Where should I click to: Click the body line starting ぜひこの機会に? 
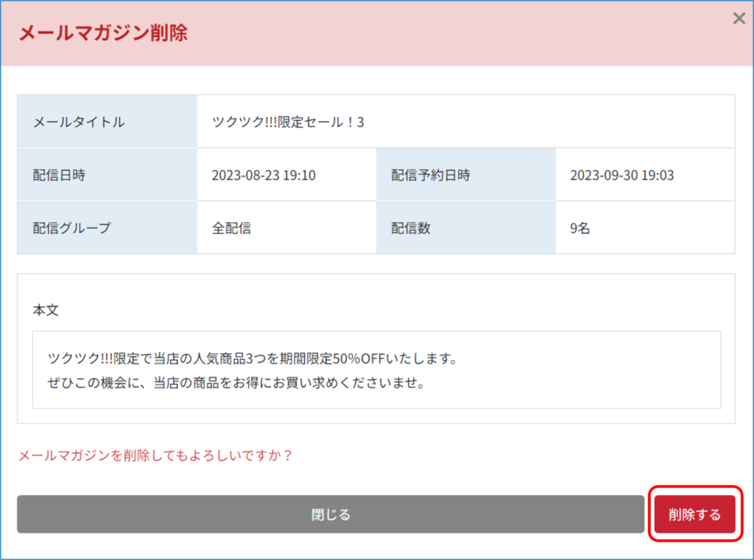click(236, 383)
